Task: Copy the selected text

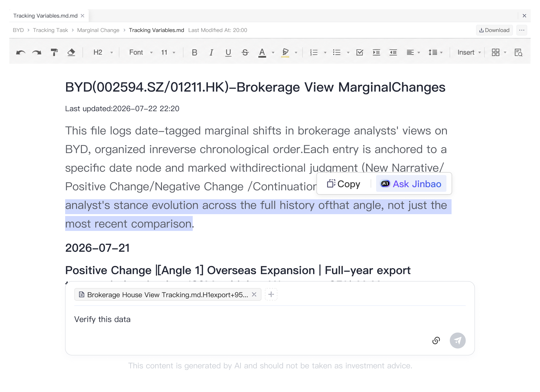Action: pos(344,184)
